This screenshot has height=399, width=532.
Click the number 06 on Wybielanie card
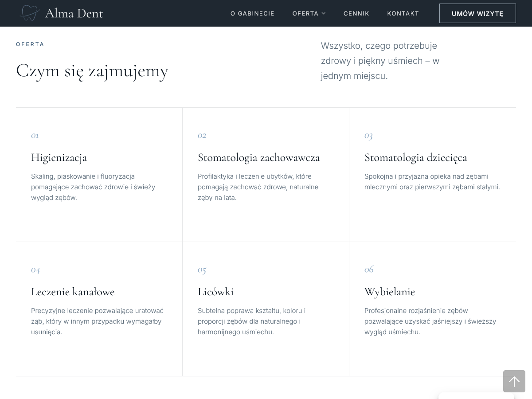369,269
